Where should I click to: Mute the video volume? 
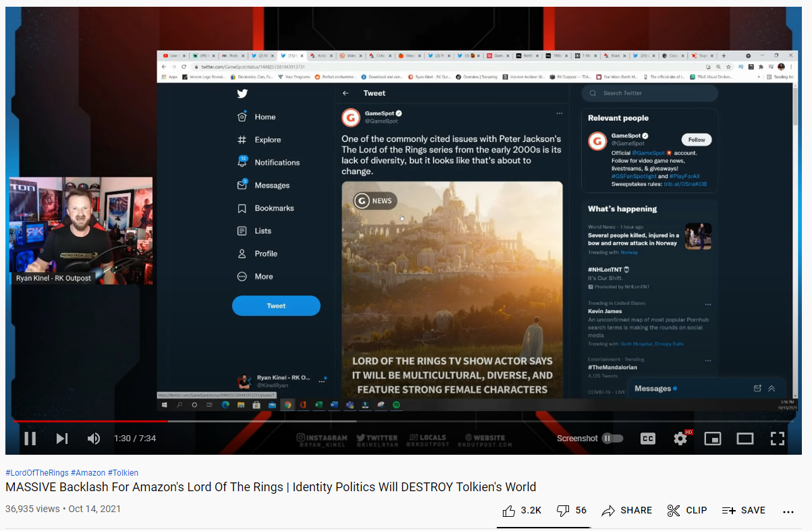[x=94, y=439]
